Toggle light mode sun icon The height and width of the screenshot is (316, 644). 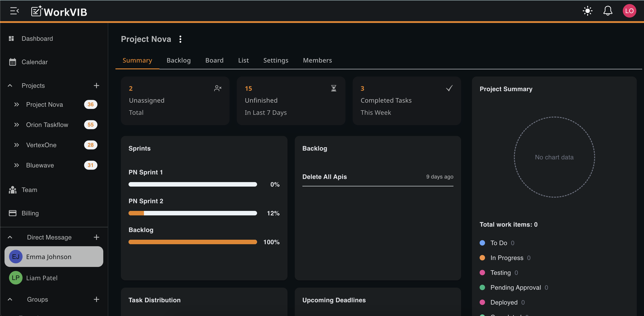tap(587, 11)
